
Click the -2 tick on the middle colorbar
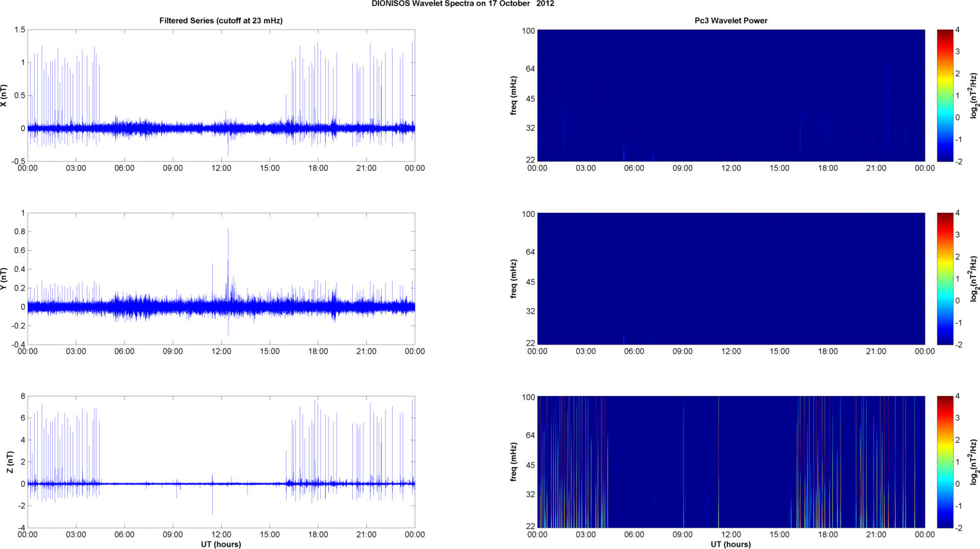click(958, 345)
